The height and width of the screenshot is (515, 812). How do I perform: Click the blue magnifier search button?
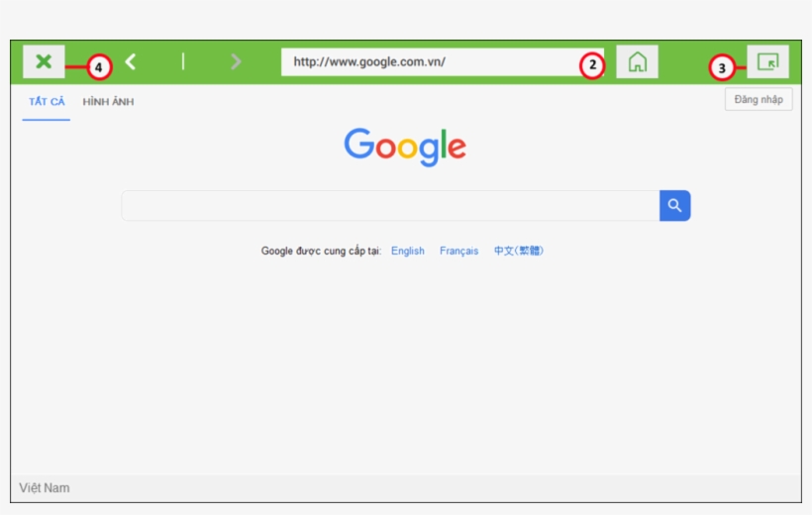[674, 206]
